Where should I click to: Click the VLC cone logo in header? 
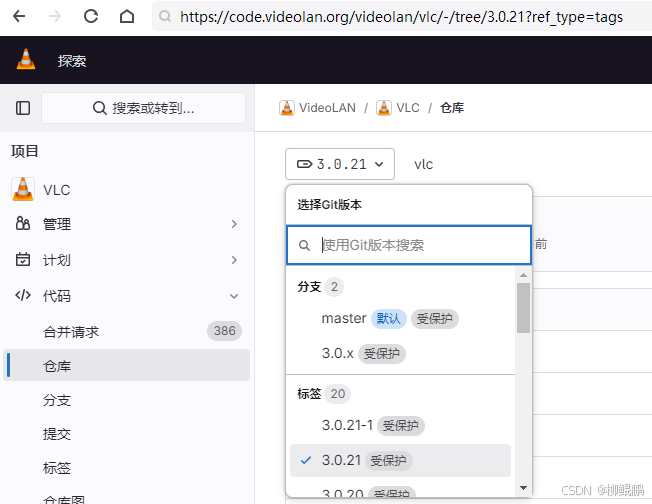pos(26,59)
